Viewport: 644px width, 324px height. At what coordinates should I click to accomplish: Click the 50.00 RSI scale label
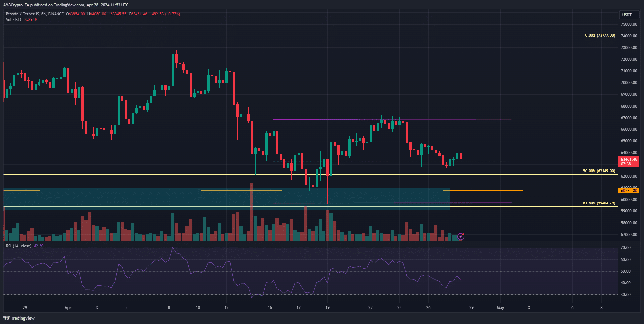click(626, 271)
